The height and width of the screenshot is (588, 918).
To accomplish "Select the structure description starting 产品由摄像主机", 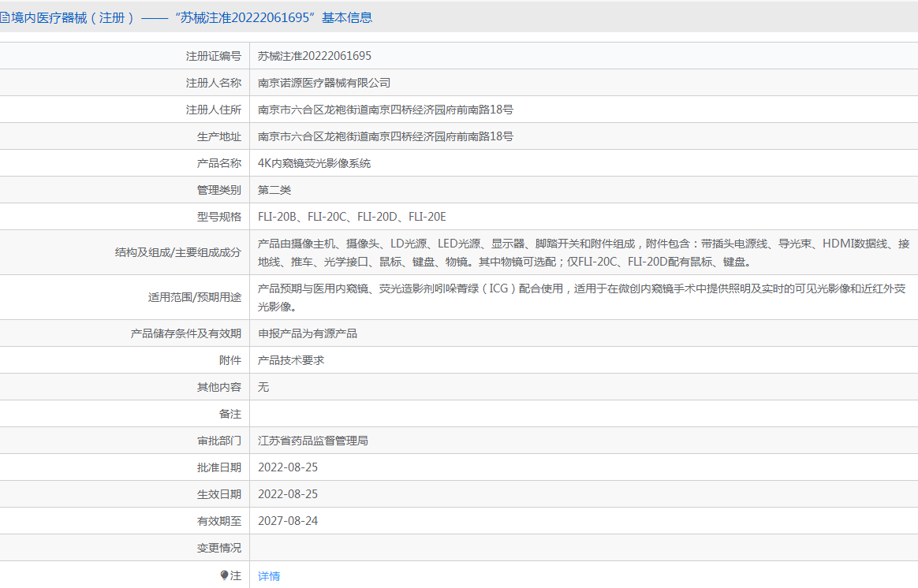I will pyautogui.click(x=584, y=253).
